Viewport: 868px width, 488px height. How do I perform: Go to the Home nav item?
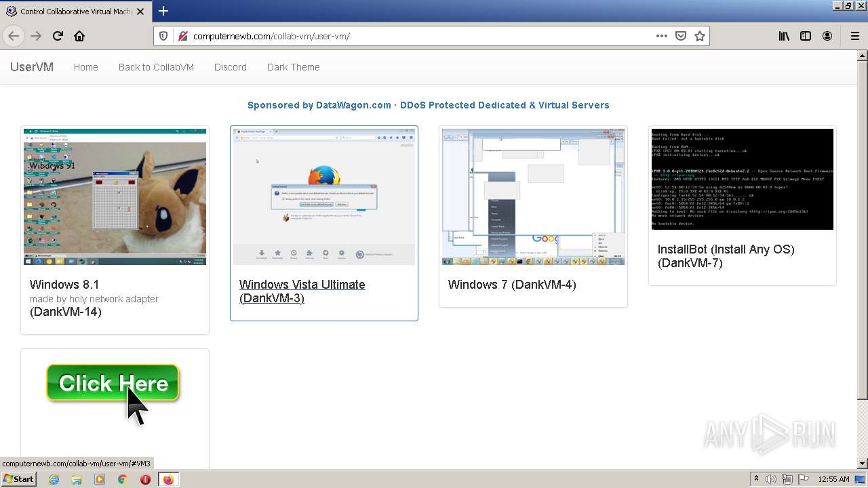click(86, 67)
